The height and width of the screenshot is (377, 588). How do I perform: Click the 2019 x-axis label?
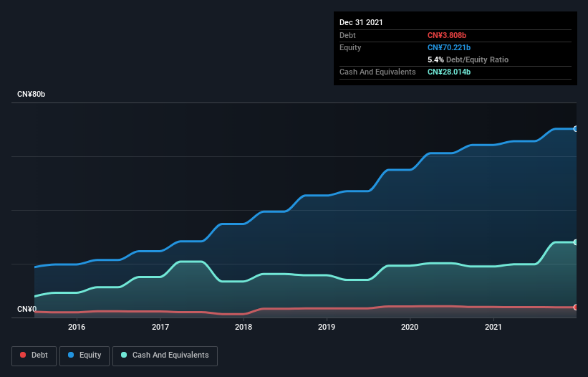point(327,327)
